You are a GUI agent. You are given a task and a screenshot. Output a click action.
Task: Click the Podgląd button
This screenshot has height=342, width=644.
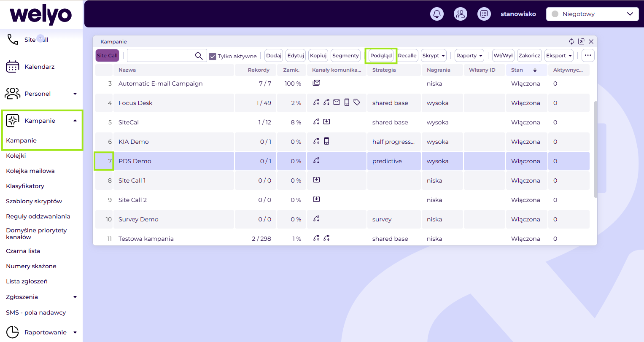tap(381, 56)
